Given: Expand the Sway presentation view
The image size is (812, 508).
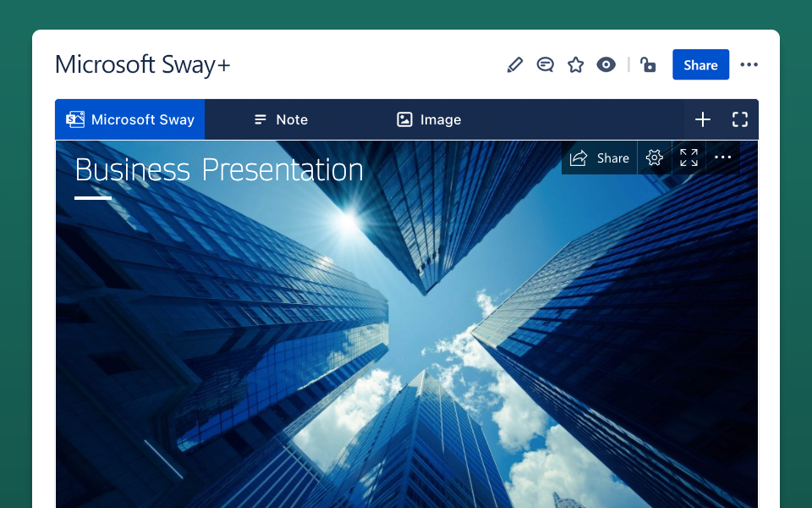Looking at the screenshot, I should tap(689, 157).
